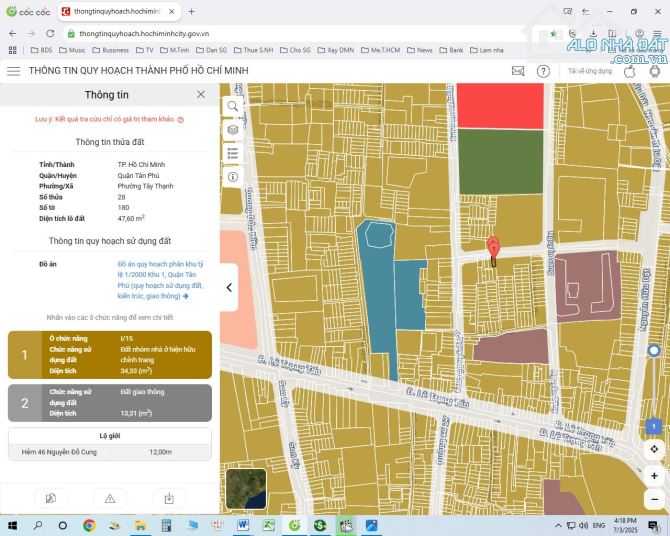The width and height of the screenshot is (670, 536).
Task: Show the map legend list
Action: 233,153
